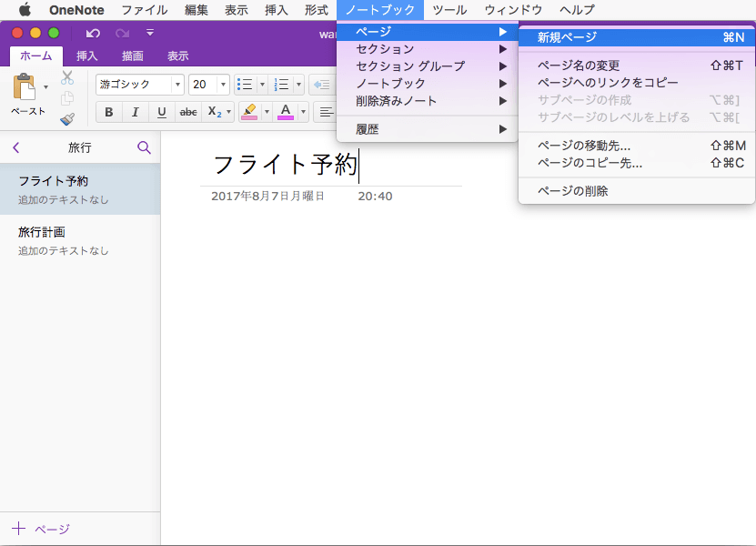Toggle Underline formatting
This screenshot has height=546, width=756.
(162, 112)
